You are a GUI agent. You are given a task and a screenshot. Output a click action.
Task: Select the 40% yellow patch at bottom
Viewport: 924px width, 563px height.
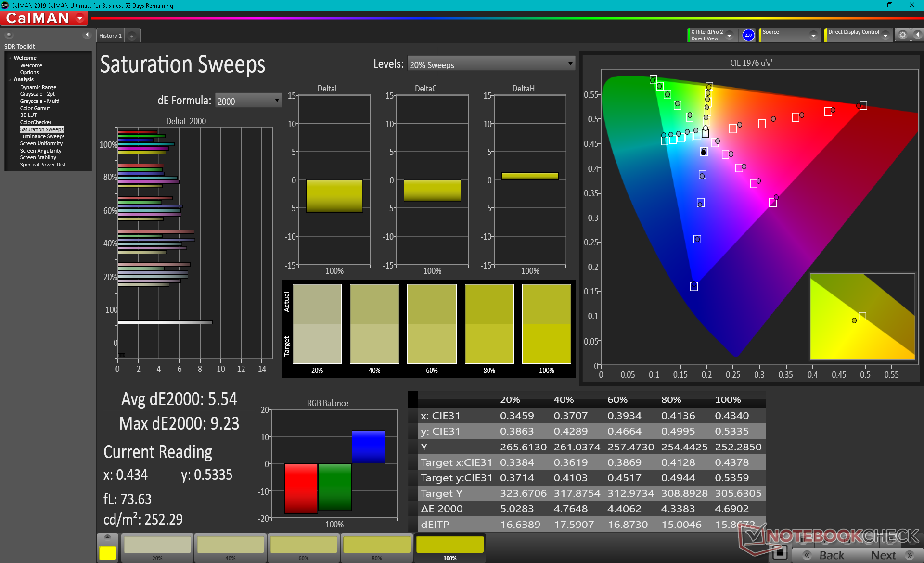231,548
